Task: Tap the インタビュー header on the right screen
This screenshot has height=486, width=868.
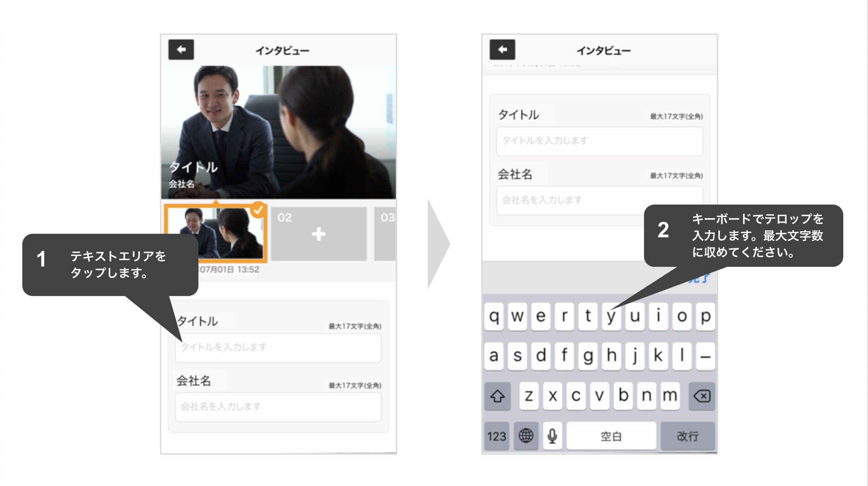Action: coord(604,49)
